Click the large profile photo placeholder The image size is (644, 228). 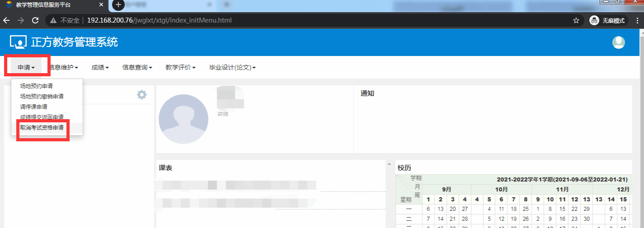(x=184, y=119)
